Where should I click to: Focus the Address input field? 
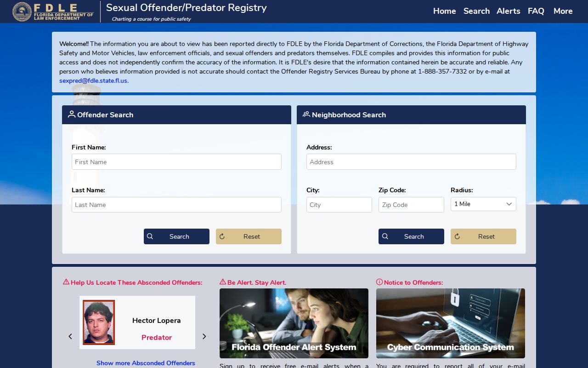pos(411,162)
